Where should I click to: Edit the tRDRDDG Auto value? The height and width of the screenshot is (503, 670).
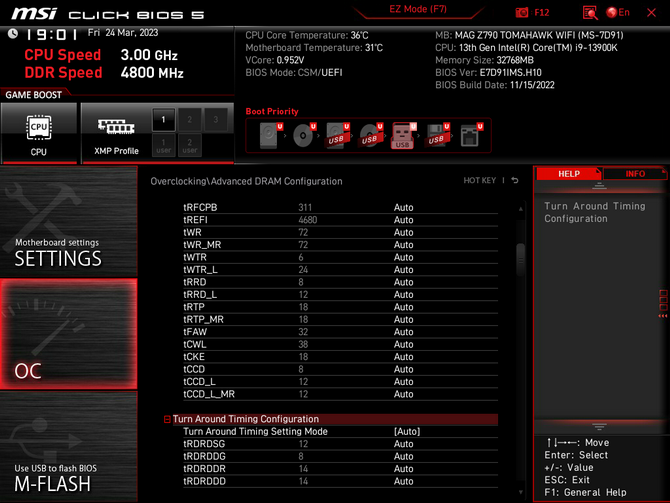pyautogui.click(x=403, y=456)
